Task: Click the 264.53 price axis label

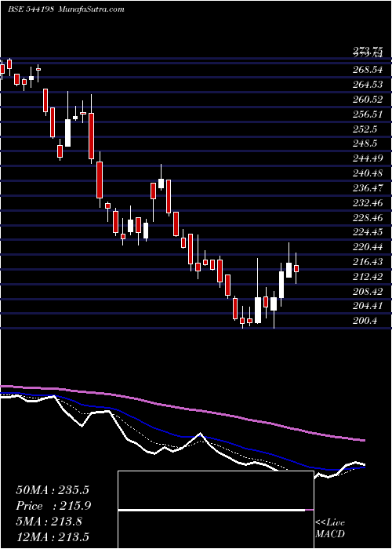Action: [369, 85]
